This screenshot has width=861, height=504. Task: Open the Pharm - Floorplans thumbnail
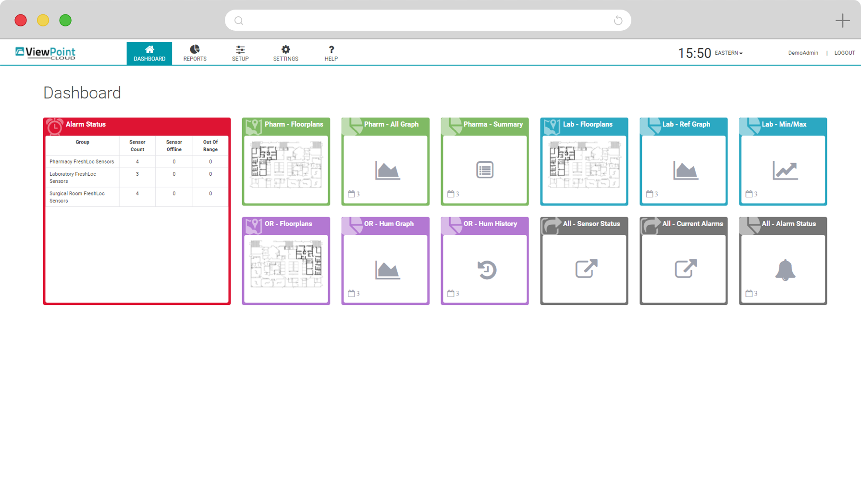click(286, 165)
